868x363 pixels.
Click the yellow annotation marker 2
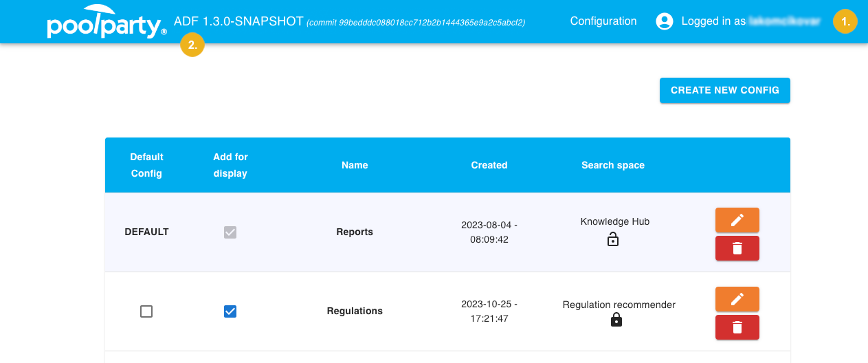pyautogui.click(x=192, y=45)
